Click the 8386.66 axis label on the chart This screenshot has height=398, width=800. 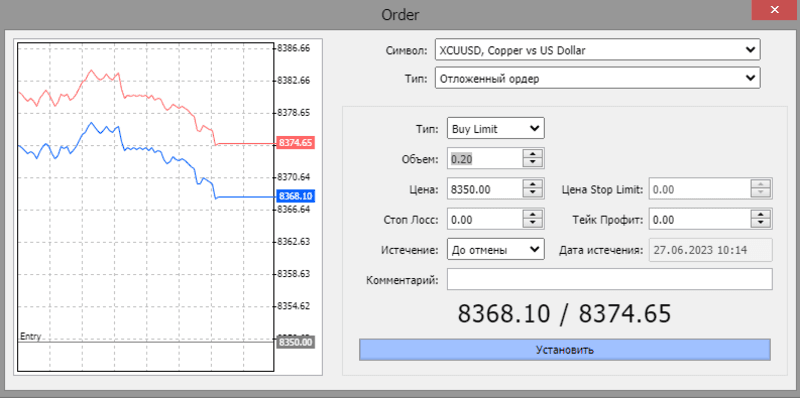coord(293,48)
